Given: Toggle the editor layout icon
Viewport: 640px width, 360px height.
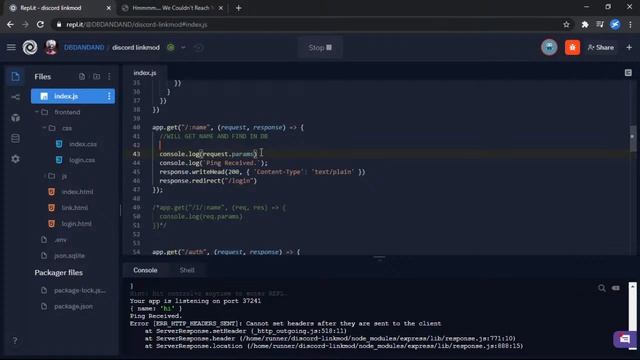Looking at the screenshot, I should click(628, 73).
